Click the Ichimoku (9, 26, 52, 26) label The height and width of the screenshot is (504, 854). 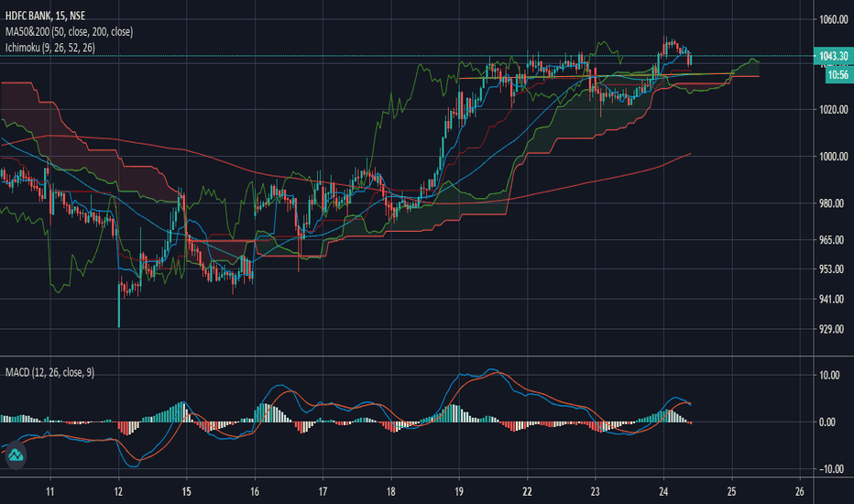coord(50,48)
